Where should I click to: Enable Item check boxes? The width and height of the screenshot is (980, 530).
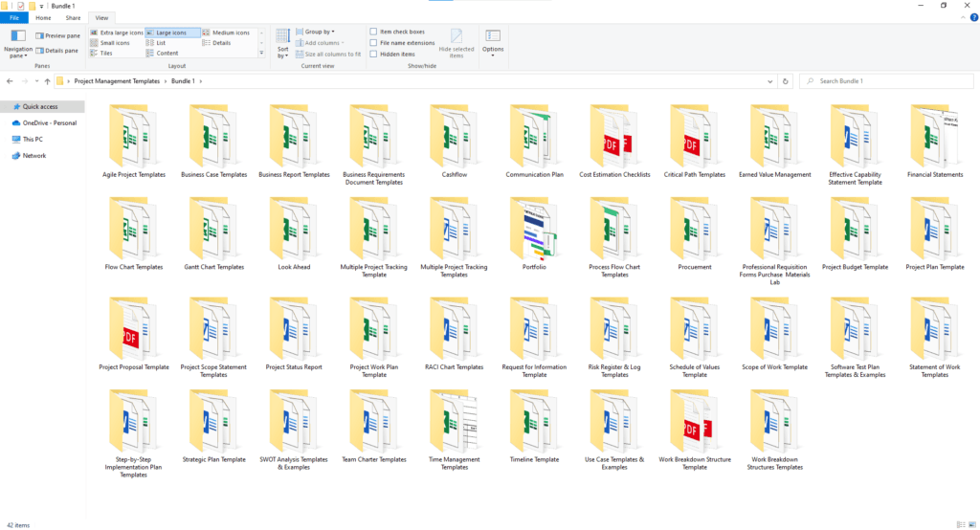click(x=374, y=33)
